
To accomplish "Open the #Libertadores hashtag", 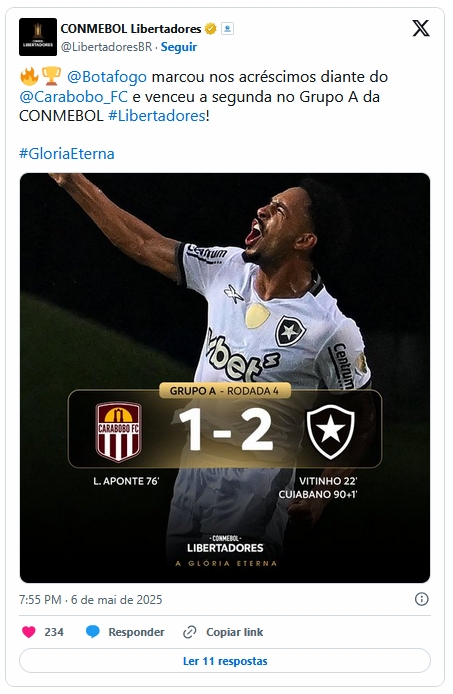I will (157, 116).
